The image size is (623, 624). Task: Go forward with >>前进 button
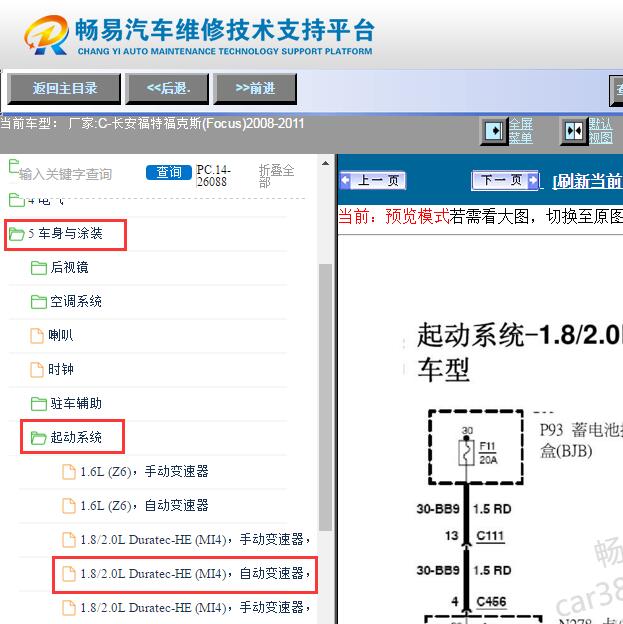(x=255, y=89)
